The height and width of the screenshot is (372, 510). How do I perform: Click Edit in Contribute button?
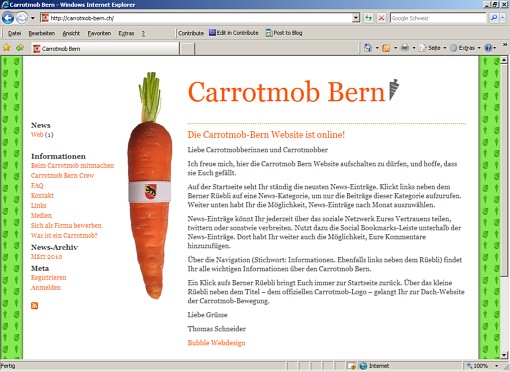click(234, 33)
